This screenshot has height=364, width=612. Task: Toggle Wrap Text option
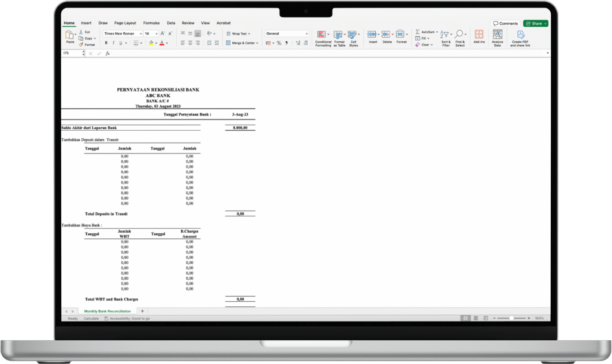pyautogui.click(x=239, y=33)
